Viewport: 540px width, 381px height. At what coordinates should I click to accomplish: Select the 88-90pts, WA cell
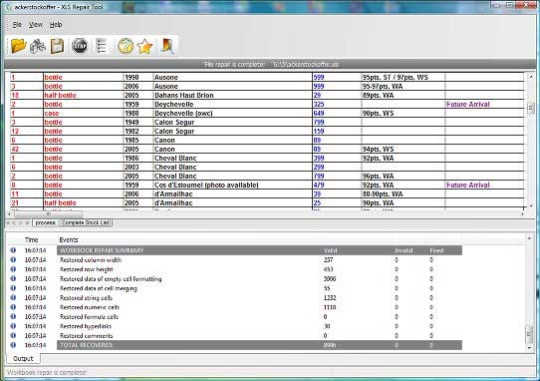(403, 194)
